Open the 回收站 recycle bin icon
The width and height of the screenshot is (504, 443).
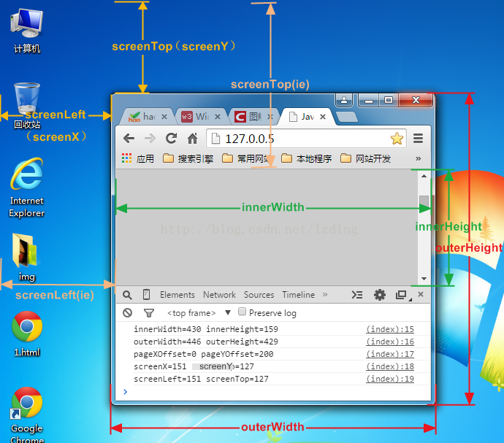coord(27,106)
